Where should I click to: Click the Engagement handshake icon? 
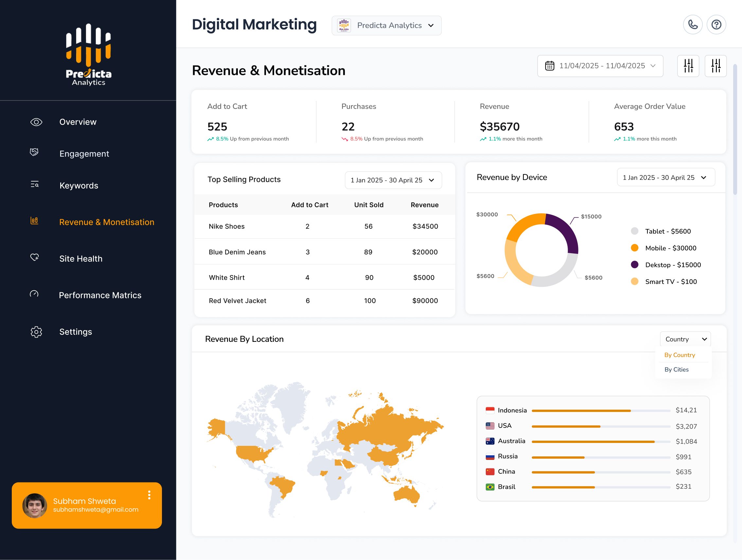[x=34, y=152]
